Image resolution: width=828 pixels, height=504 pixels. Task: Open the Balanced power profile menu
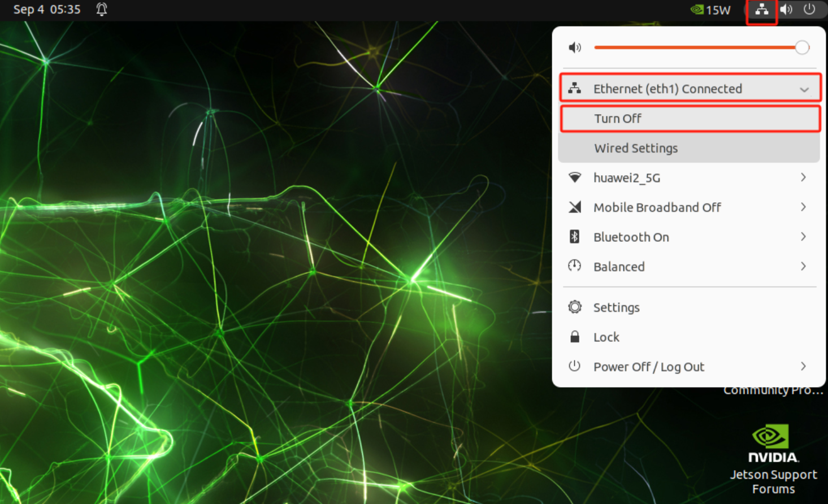pyautogui.click(x=619, y=267)
